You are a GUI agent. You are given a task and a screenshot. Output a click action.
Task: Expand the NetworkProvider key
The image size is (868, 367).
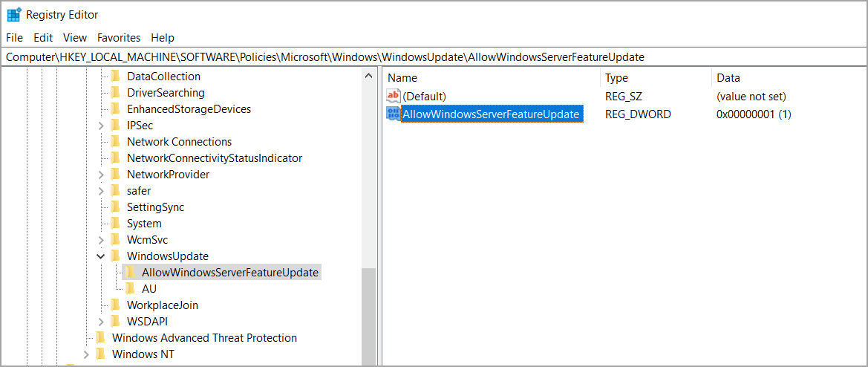click(101, 175)
